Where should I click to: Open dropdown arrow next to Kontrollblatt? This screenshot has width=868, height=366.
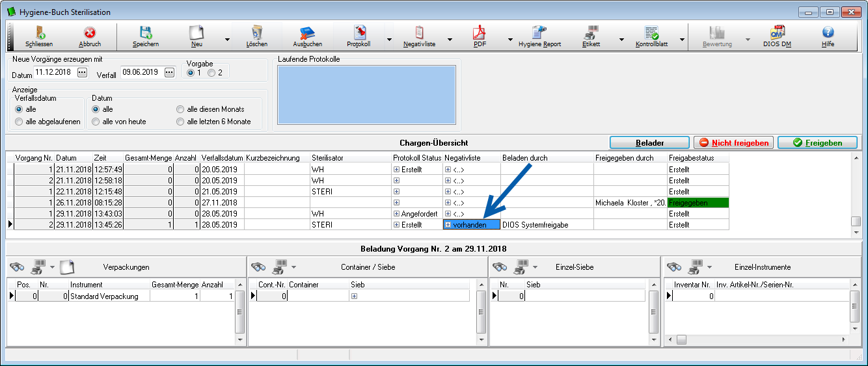coord(681,40)
